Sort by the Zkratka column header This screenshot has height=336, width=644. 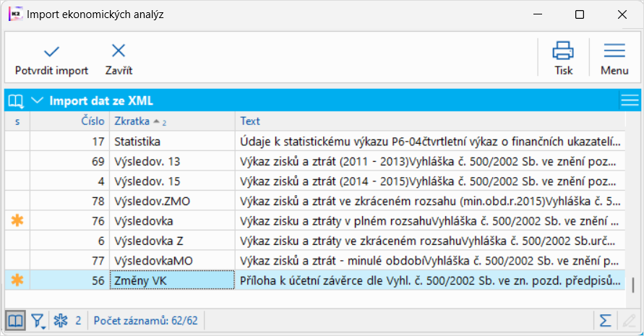pyautogui.click(x=137, y=121)
